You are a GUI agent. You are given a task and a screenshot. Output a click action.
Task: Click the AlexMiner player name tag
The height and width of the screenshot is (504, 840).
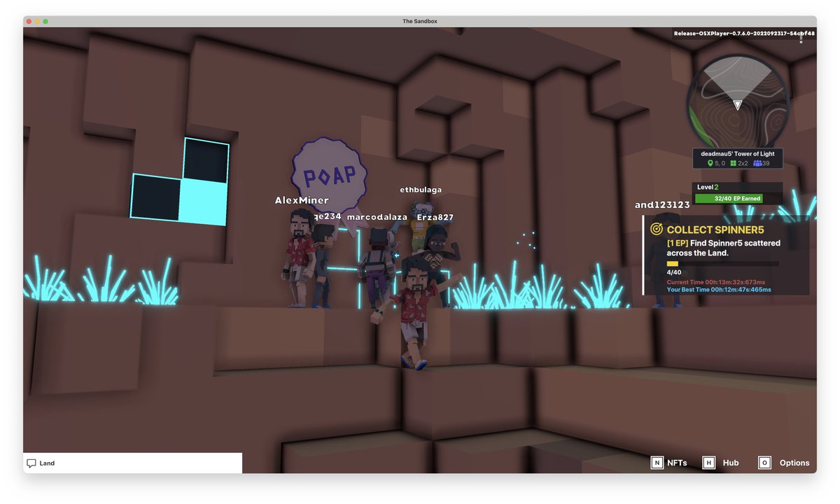pyautogui.click(x=302, y=200)
